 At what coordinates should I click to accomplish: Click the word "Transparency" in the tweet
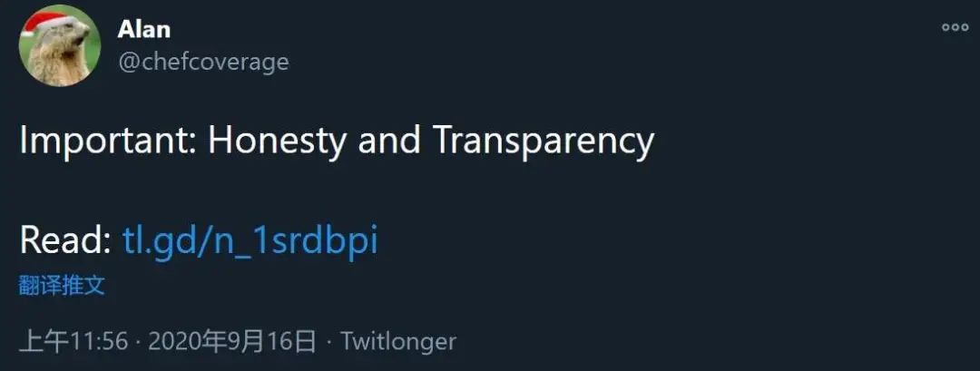(543, 142)
